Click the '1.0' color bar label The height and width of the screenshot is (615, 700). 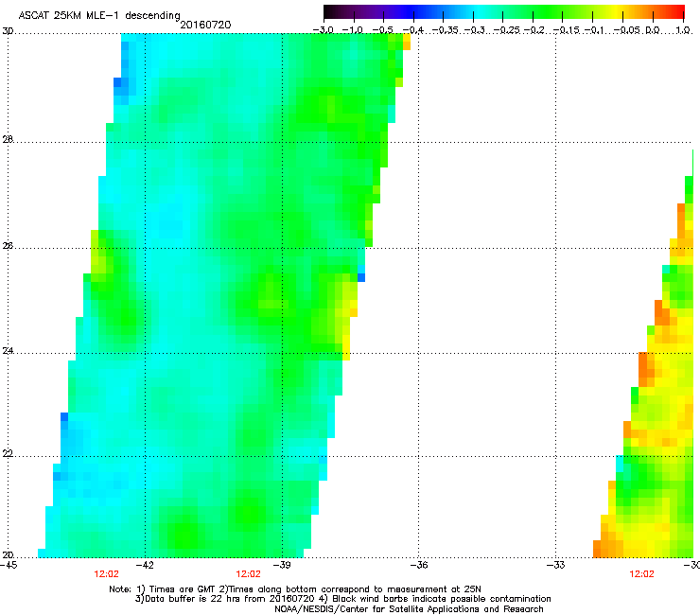point(683,30)
